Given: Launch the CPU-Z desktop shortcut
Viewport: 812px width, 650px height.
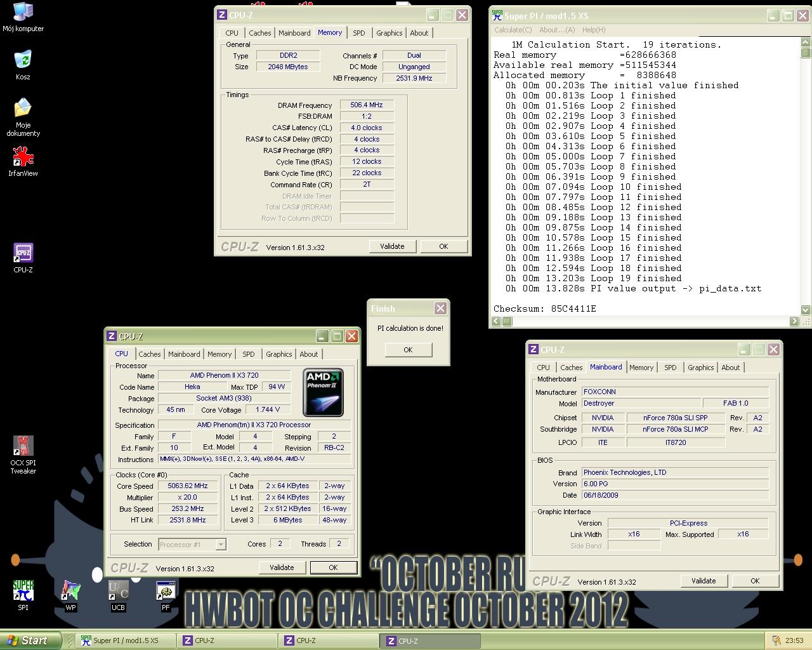Looking at the screenshot, I should [23, 258].
